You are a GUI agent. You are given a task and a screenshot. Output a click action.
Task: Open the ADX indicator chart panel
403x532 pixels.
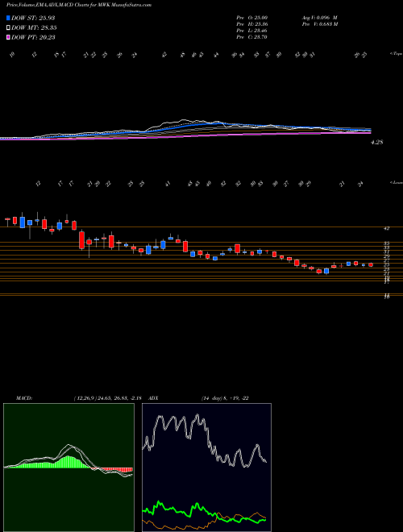(206, 468)
